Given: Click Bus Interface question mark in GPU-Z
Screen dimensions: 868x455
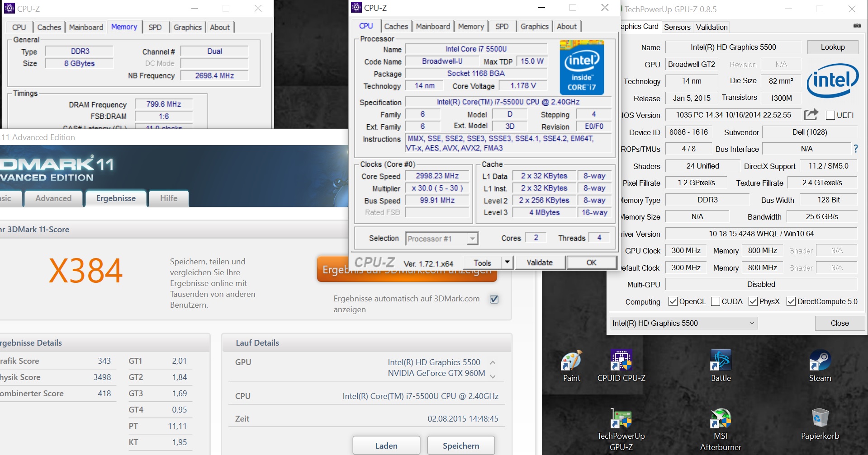Looking at the screenshot, I should point(855,148).
